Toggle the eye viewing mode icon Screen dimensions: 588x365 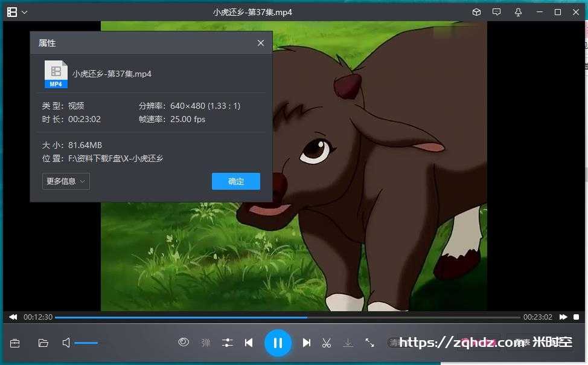click(x=184, y=342)
